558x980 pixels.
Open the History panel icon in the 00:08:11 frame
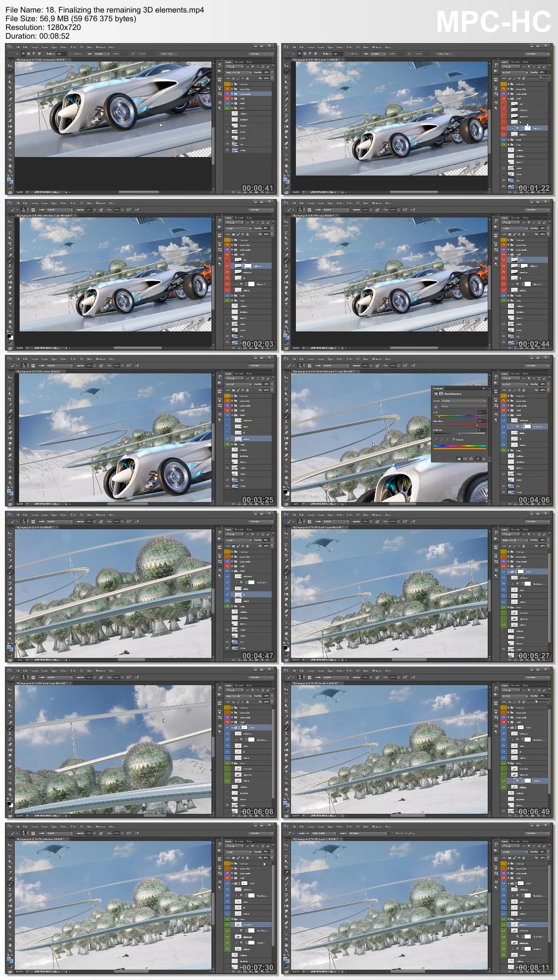[496, 844]
